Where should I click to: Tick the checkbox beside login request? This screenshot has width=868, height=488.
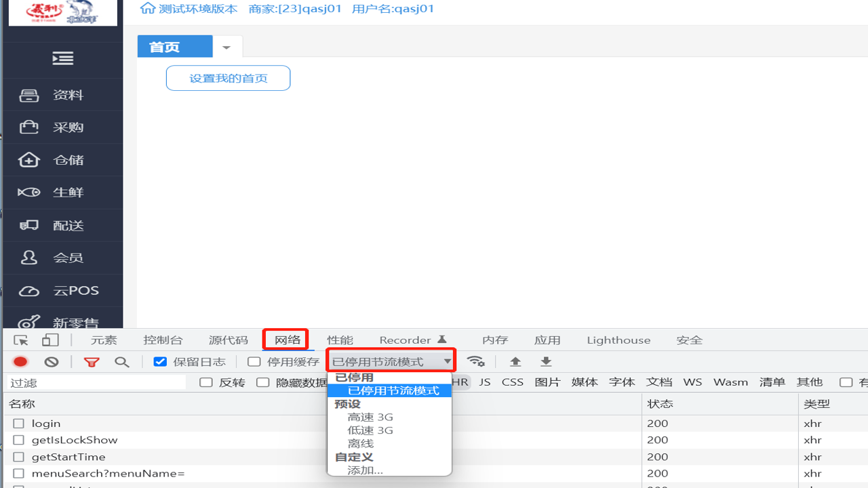pos(18,424)
